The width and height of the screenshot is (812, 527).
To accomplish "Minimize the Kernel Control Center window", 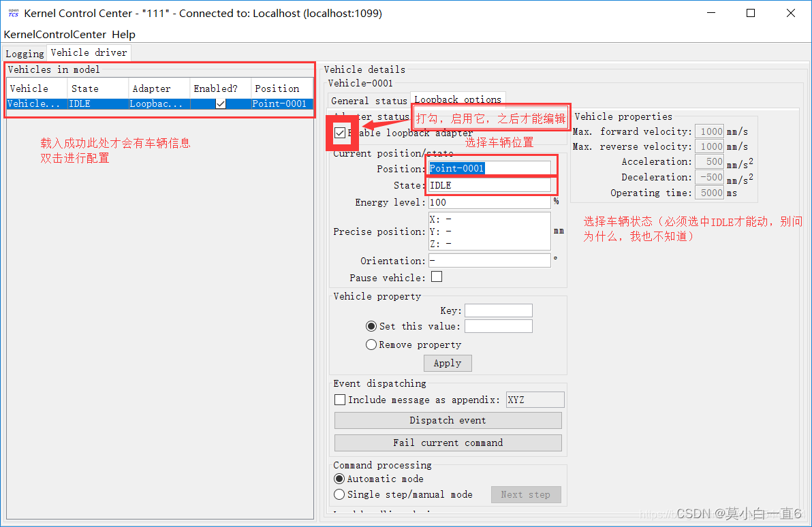I will [x=711, y=13].
